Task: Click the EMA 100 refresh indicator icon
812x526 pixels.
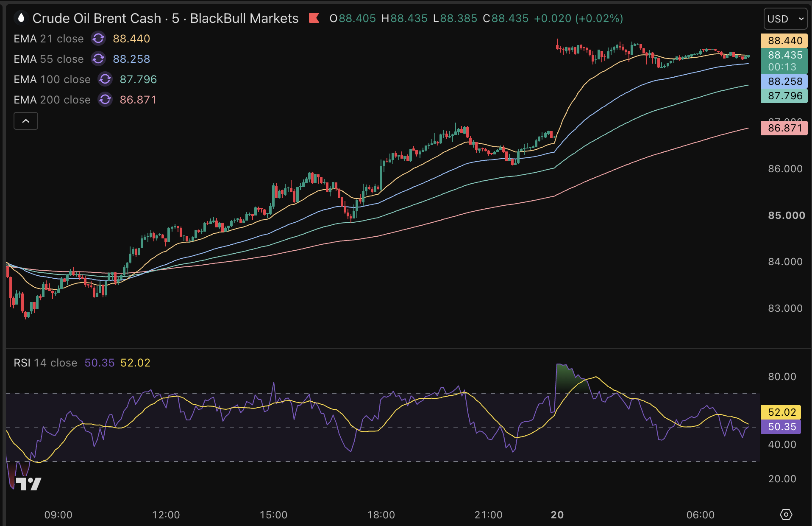Action: click(x=105, y=79)
